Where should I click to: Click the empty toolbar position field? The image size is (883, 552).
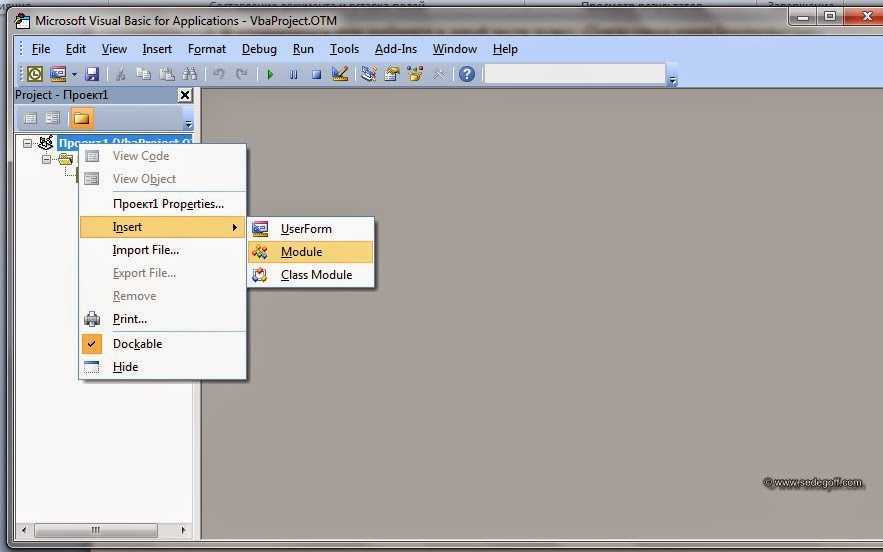pyautogui.click(x=574, y=74)
